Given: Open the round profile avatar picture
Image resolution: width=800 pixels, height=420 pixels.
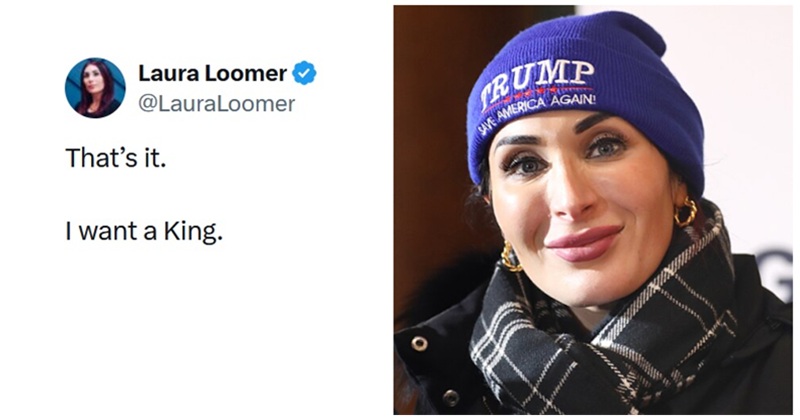Looking at the screenshot, I should [95, 88].
